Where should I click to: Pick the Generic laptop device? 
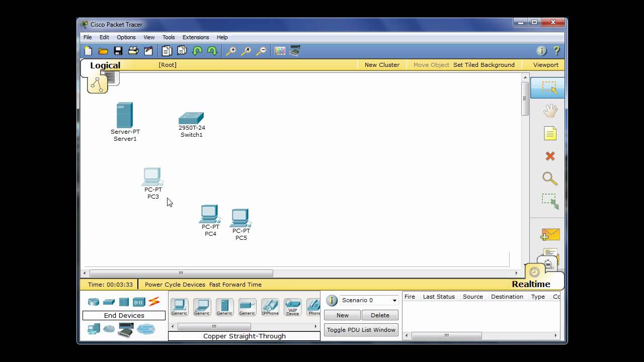tap(202, 307)
